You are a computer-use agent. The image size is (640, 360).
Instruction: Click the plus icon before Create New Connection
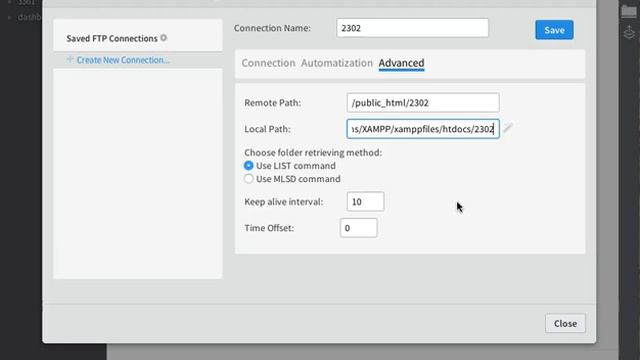70,60
